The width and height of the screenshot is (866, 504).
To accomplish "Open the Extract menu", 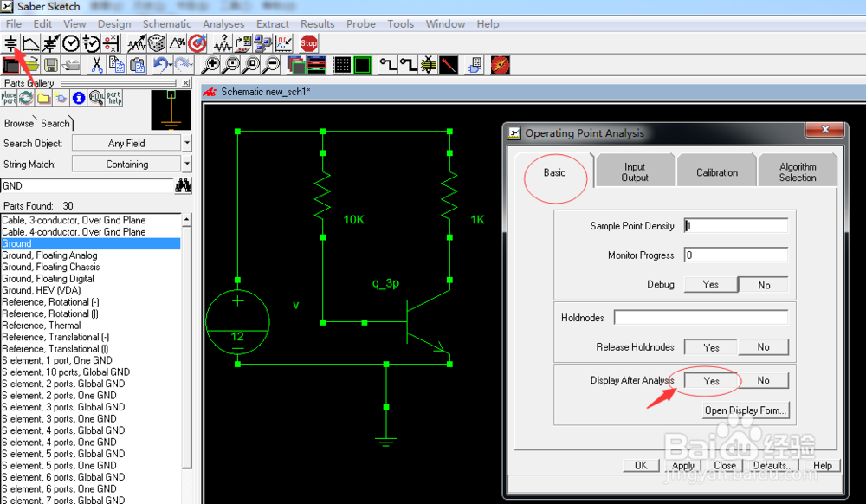I will 272,23.
